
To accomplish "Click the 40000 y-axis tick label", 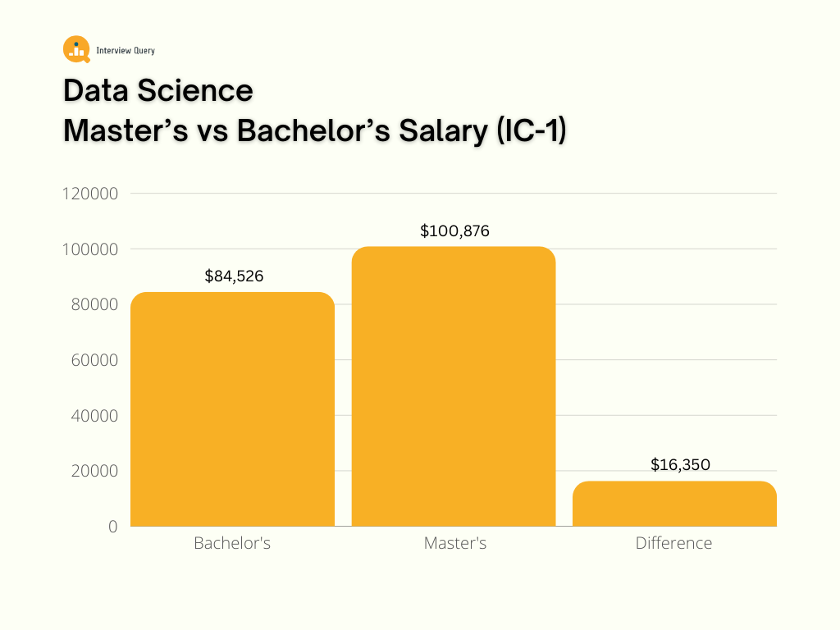I will pyautogui.click(x=95, y=416).
